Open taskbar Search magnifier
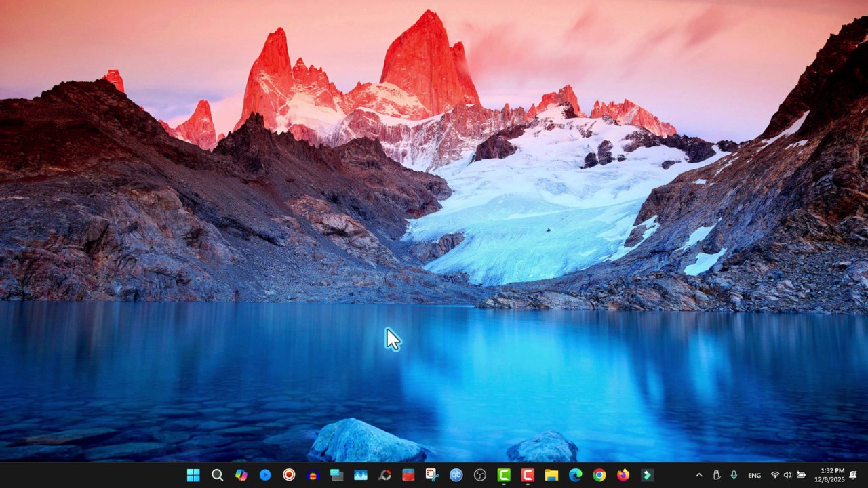The image size is (868, 488). [x=217, y=475]
